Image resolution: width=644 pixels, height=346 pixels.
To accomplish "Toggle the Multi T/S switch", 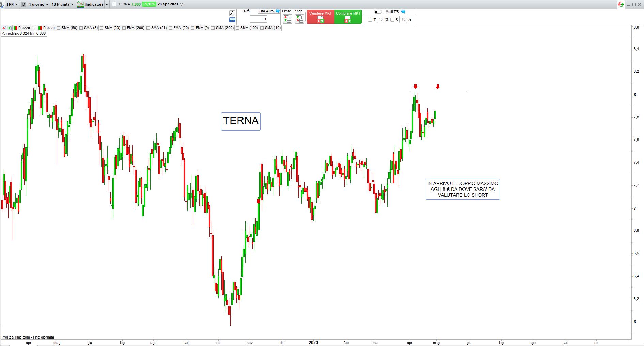I will pos(378,12).
